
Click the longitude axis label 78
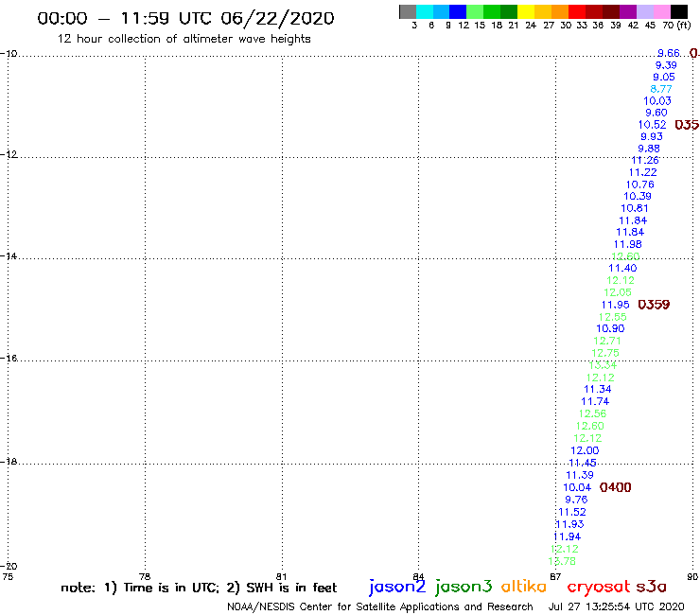pyautogui.click(x=145, y=576)
